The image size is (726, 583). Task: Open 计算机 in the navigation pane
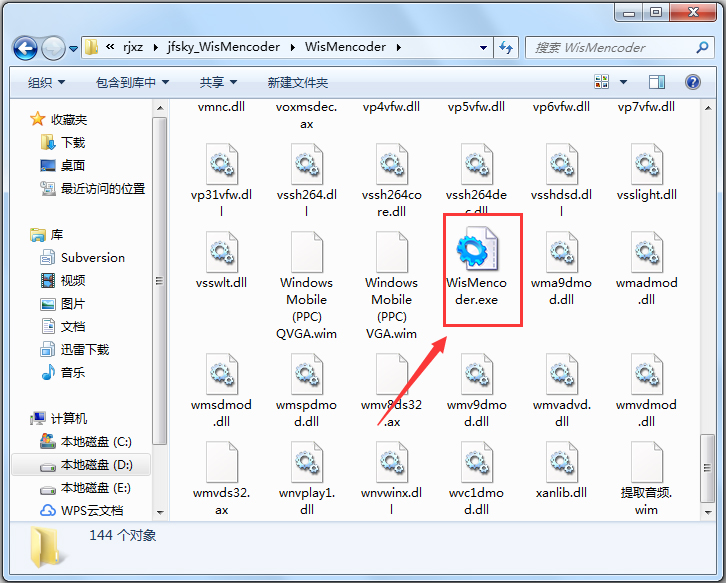point(58,418)
